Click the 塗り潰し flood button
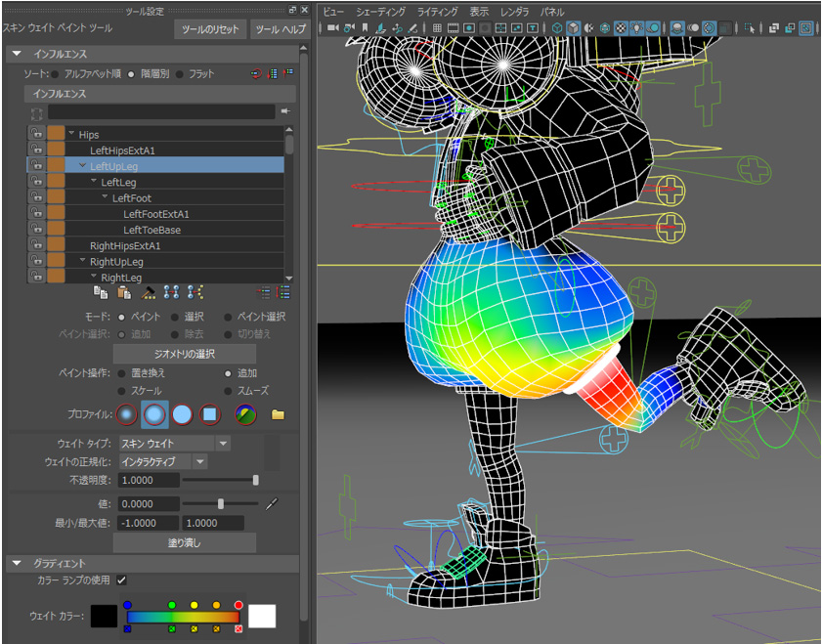This screenshot has width=822, height=644. coord(185,543)
